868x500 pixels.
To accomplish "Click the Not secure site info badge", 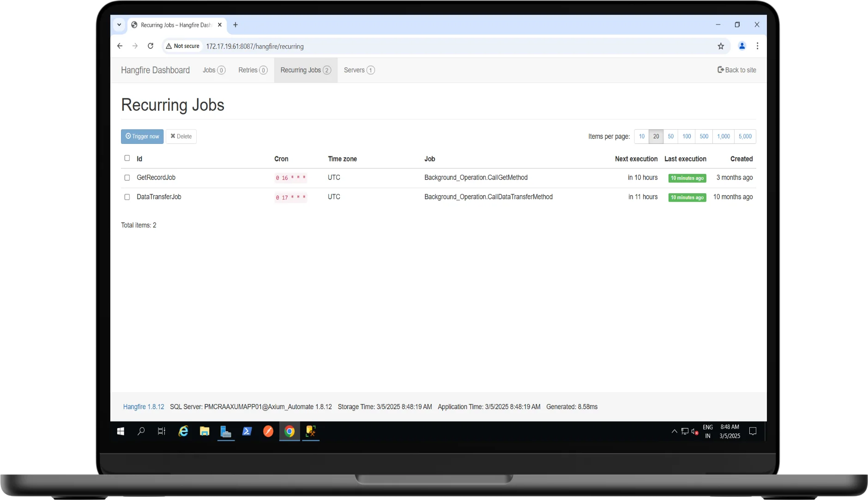I will coord(183,46).
